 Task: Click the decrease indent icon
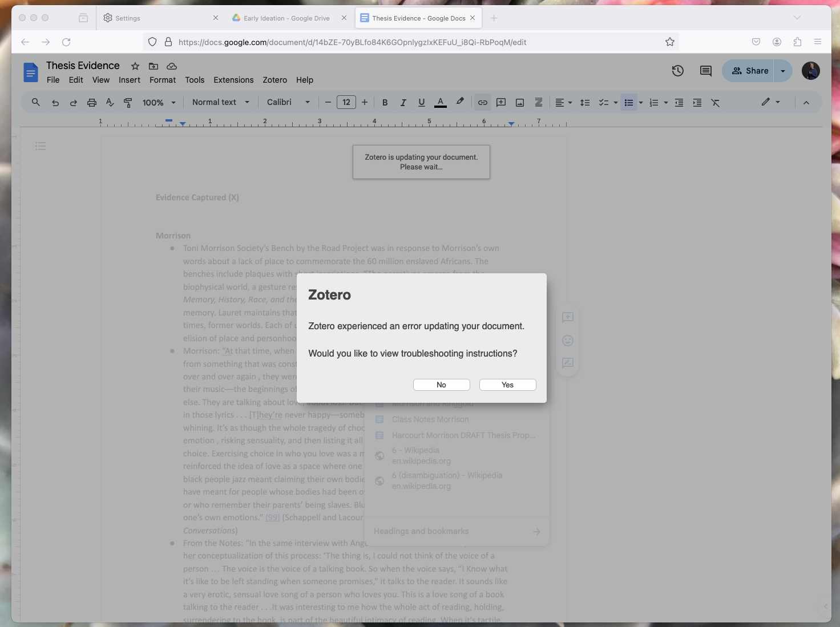point(679,103)
